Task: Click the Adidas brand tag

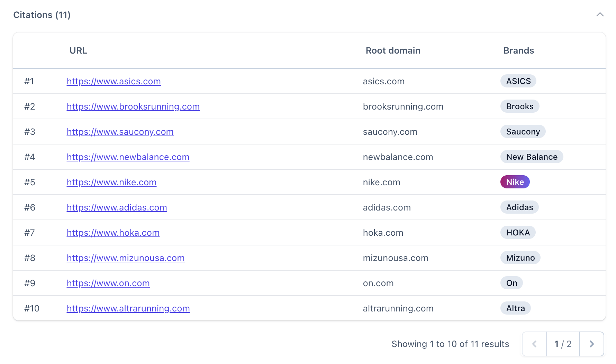Action: [x=519, y=207]
